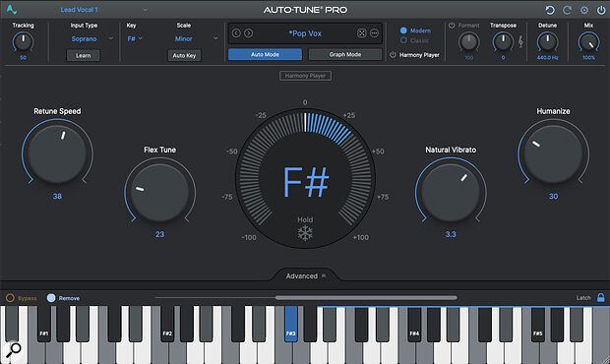Click the Harmony Player button below preset

tap(305, 76)
